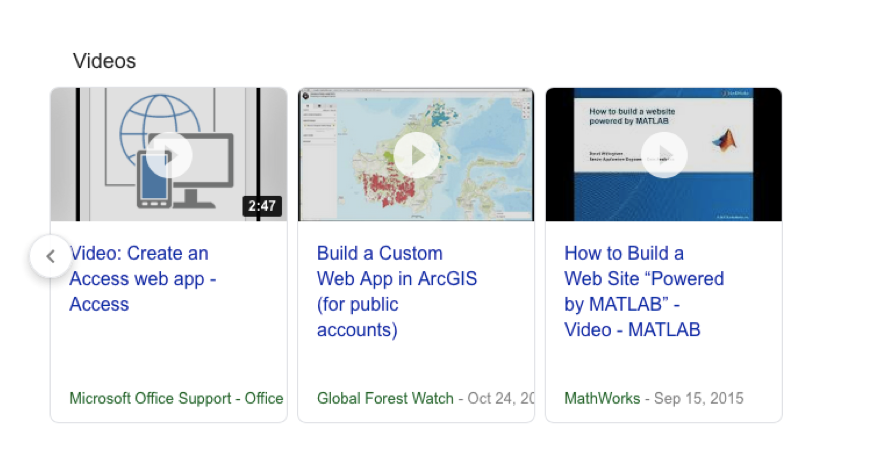Click the previous videos carousel arrow
The height and width of the screenshot is (456, 874).
[51, 256]
